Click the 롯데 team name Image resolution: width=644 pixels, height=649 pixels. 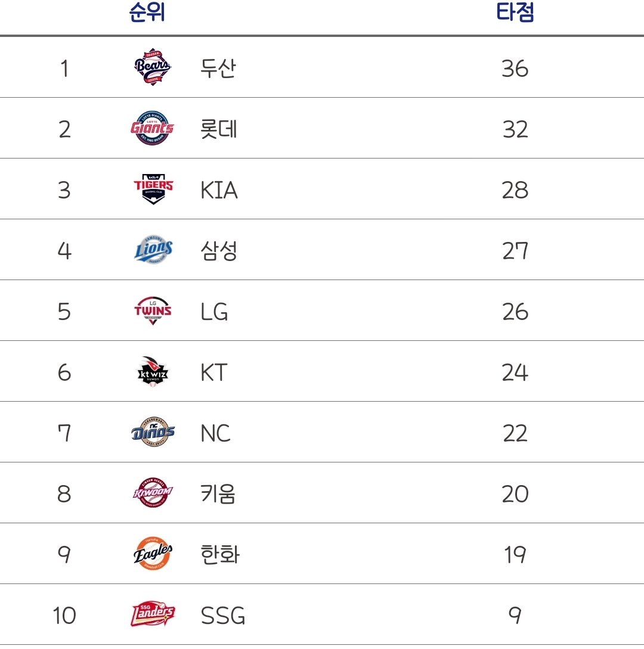coord(219,129)
